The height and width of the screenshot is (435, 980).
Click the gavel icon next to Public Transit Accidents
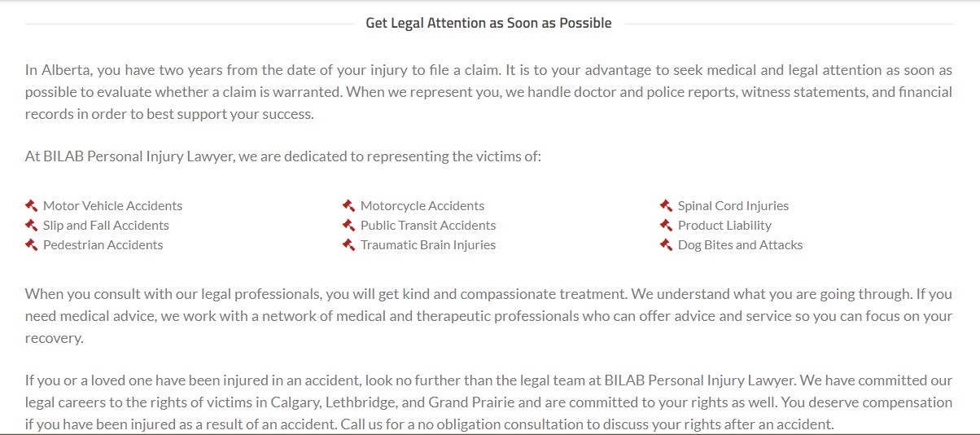coord(349,225)
